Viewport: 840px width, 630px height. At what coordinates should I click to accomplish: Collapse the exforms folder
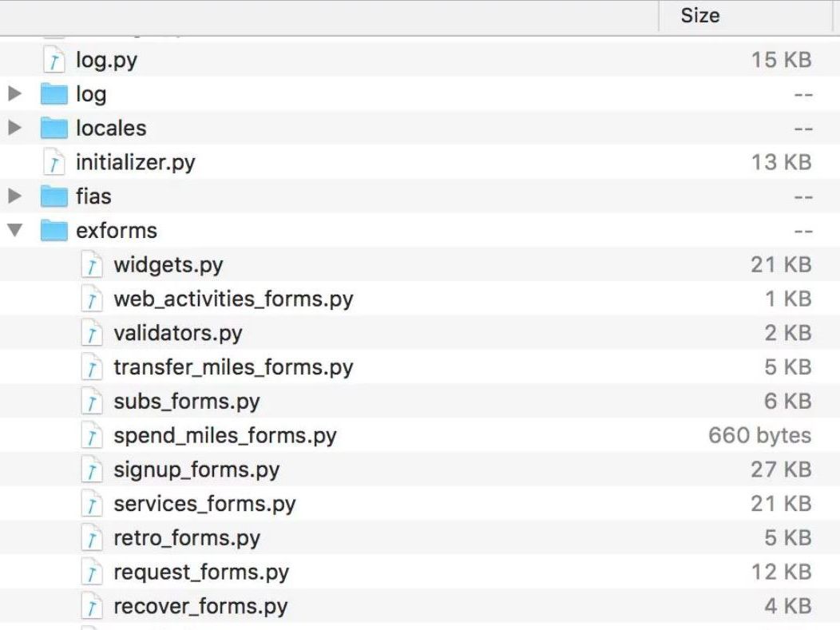(x=14, y=232)
